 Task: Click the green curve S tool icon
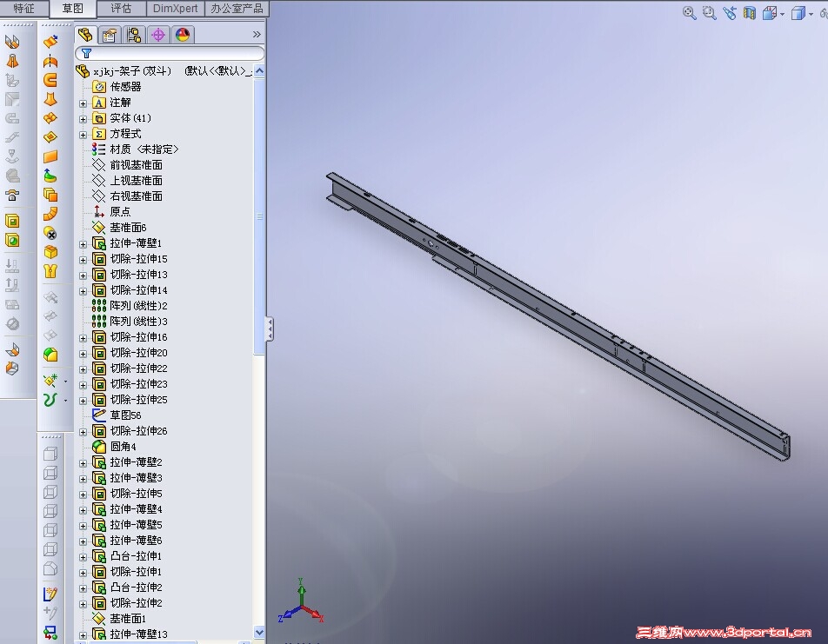(x=50, y=400)
